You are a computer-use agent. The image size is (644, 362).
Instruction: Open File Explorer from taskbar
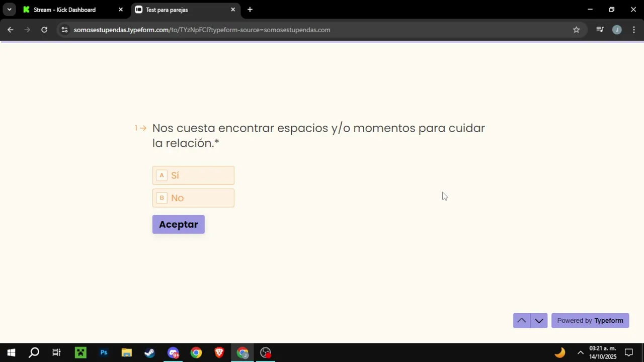[127, 352]
